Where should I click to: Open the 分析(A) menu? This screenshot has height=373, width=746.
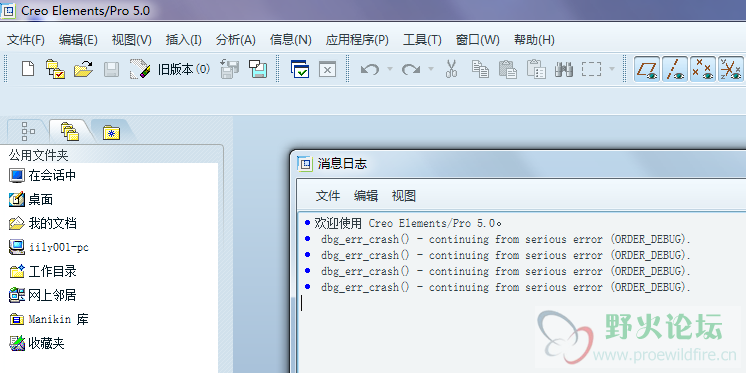pyautogui.click(x=236, y=40)
